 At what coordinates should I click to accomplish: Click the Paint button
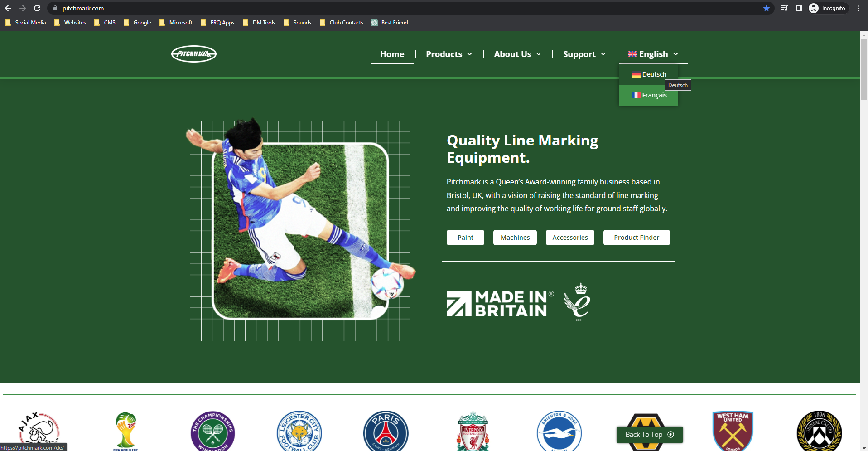(465, 238)
